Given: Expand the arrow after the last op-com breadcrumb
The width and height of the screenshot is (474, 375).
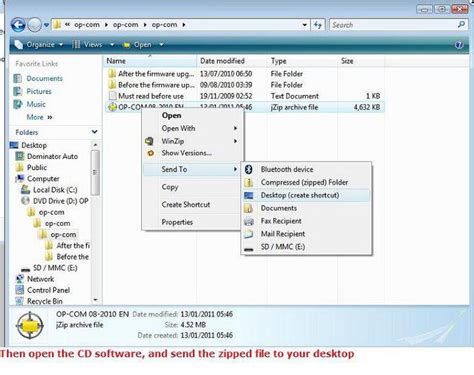Looking at the screenshot, I should point(184,25).
